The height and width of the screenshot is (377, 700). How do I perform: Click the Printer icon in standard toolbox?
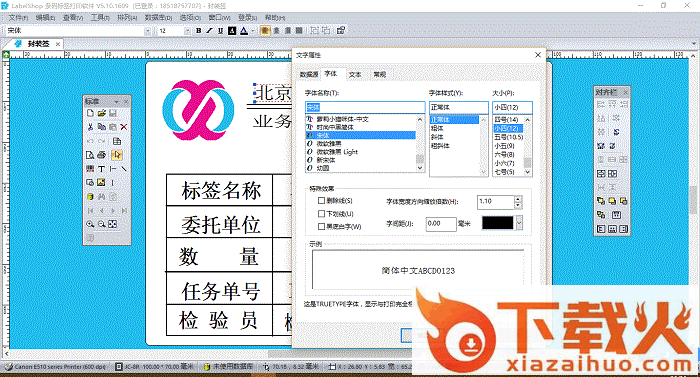point(101,155)
